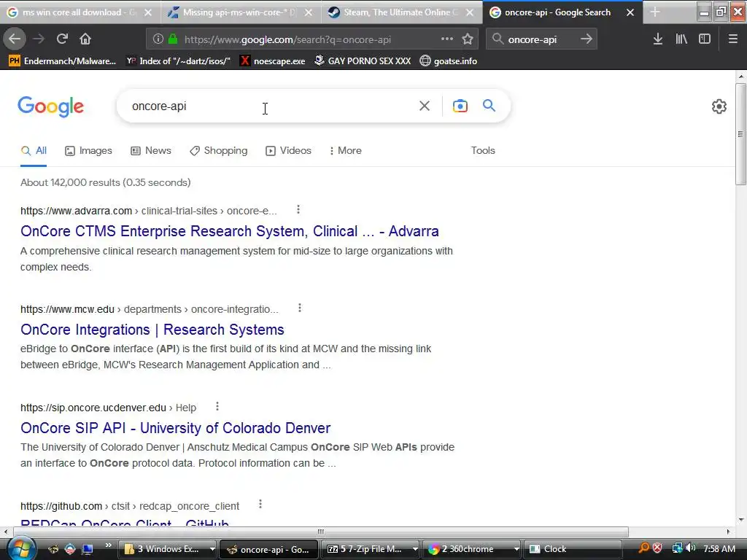Click the blue Google search magnifier button
Viewport: 747px width, 560px height.
point(489,105)
